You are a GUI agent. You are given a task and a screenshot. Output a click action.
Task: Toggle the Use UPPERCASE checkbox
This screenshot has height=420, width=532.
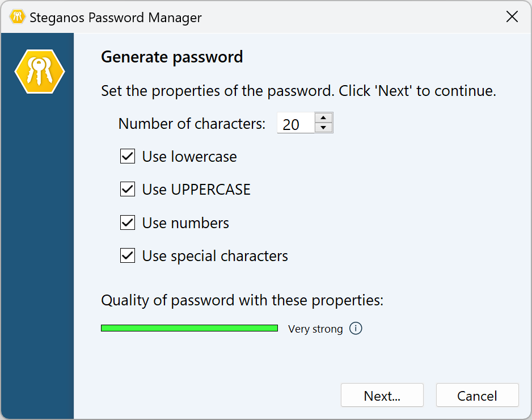click(128, 190)
